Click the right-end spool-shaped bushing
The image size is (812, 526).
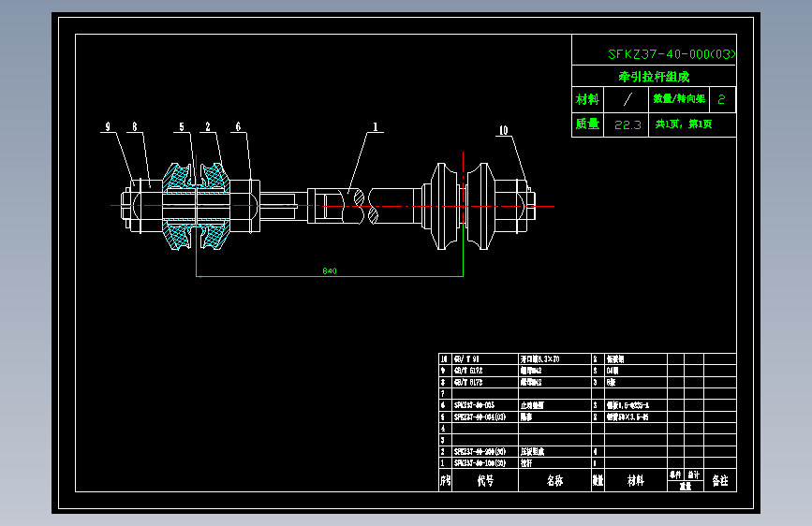(463, 206)
